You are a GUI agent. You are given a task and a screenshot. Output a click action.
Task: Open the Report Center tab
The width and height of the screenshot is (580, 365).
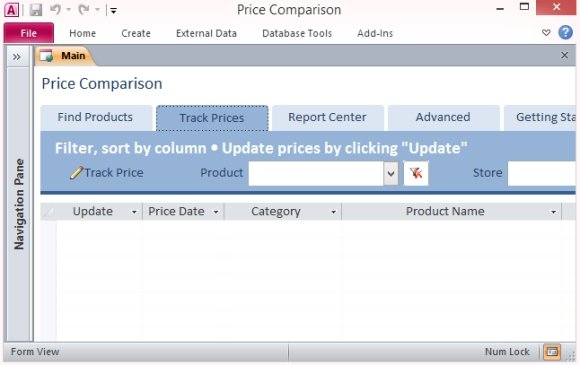[328, 118]
